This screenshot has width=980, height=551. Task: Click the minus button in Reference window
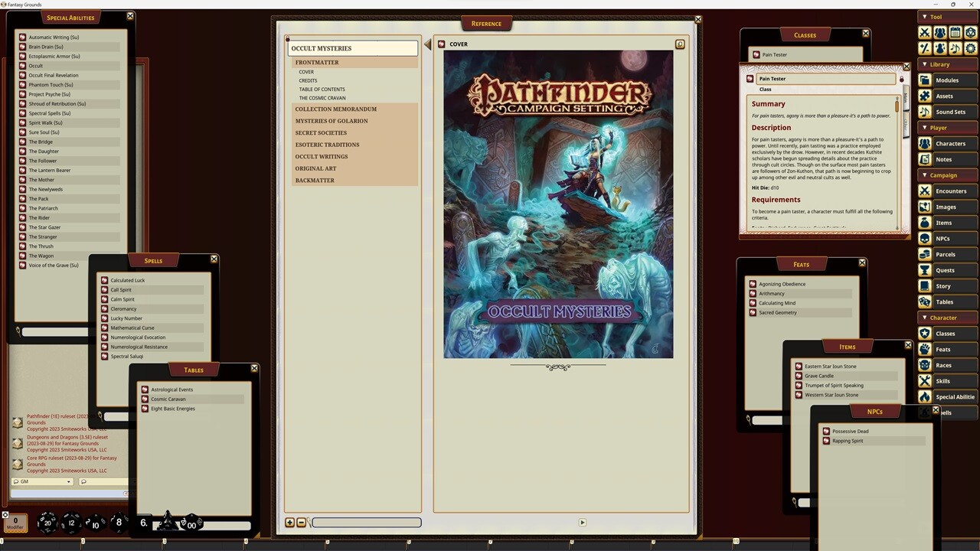pyautogui.click(x=301, y=523)
